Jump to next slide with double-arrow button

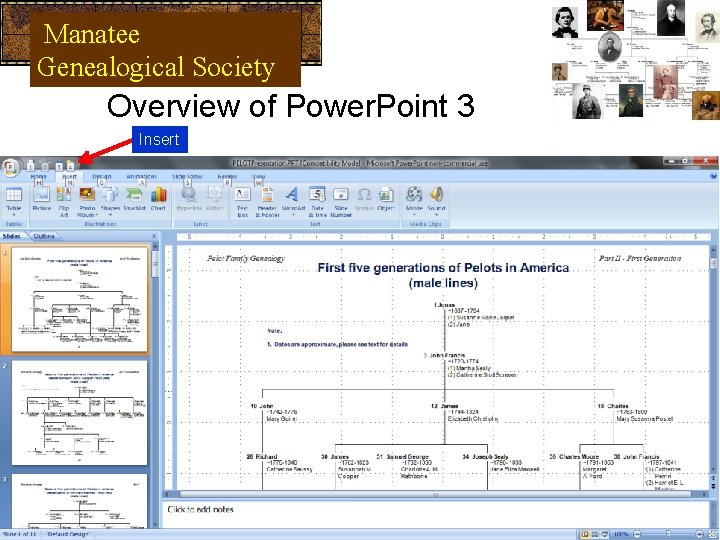[x=713, y=486]
